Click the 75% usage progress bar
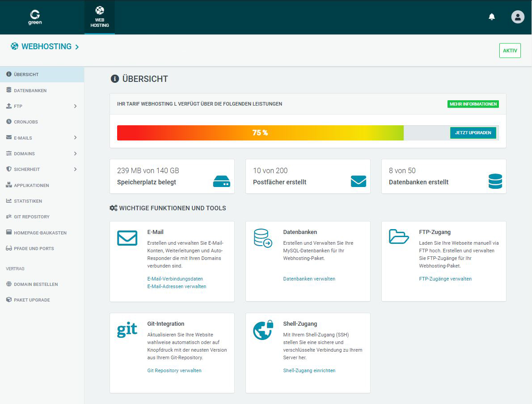Screen dimensions: 532x404 [260, 133]
